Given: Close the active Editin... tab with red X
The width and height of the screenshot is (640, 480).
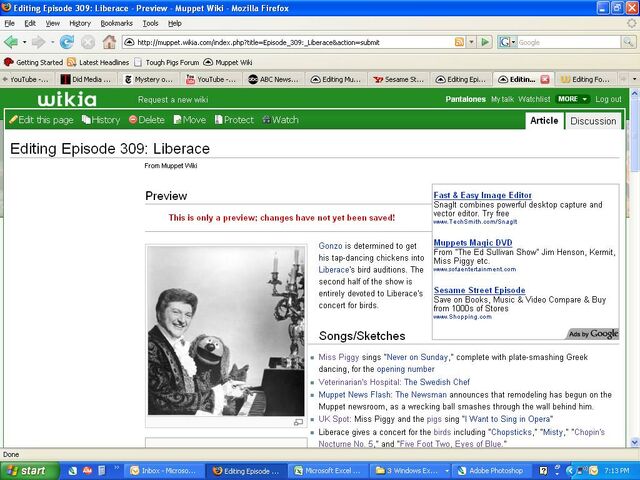Looking at the screenshot, I should 545,79.
